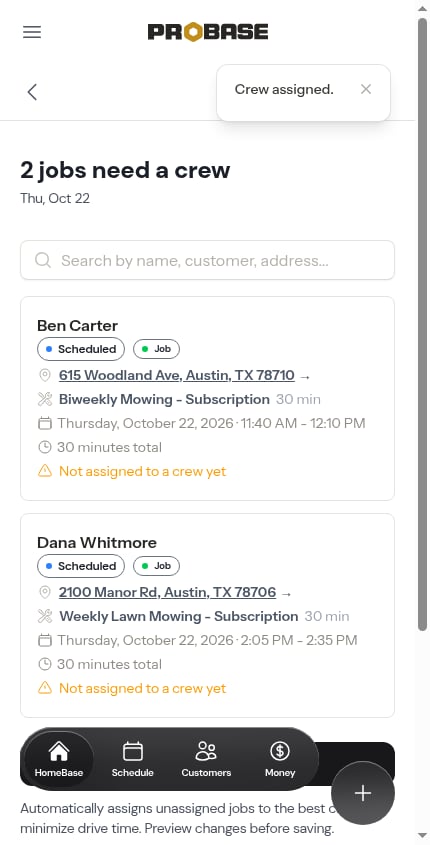This screenshot has height=845, width=430.
Task: Click calendar icon for 2:05 PM job
Action: (x=45, y=640)
